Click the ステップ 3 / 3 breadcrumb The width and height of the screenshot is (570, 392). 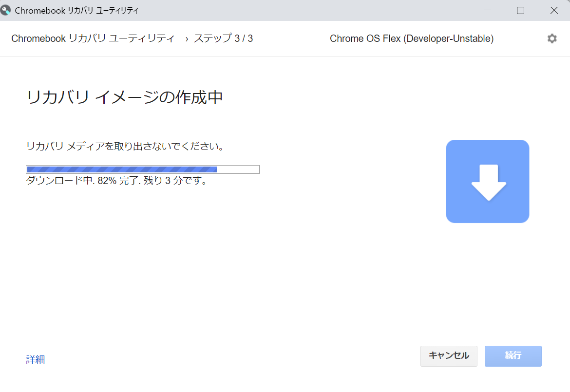click(x=223, y=38)
